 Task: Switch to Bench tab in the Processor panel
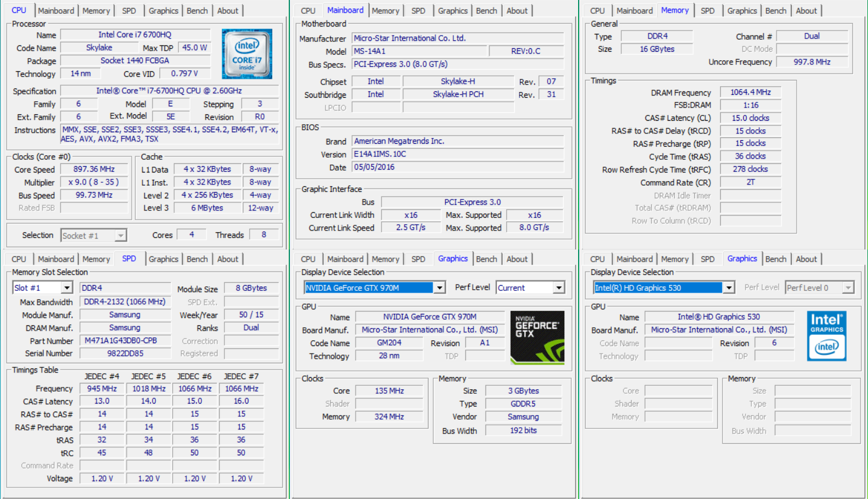pyautogui.click(x=197, y=11)
